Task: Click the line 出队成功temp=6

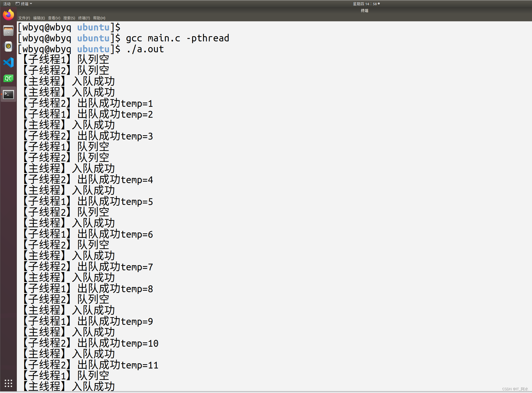Action: [x=88, y=234]
